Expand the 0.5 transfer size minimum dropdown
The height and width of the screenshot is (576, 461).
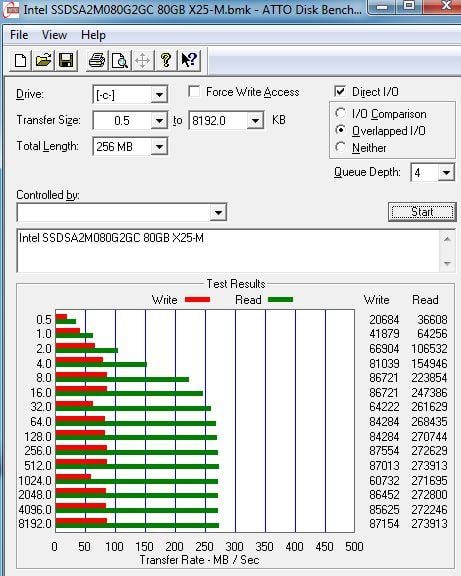tap(159, 120)
